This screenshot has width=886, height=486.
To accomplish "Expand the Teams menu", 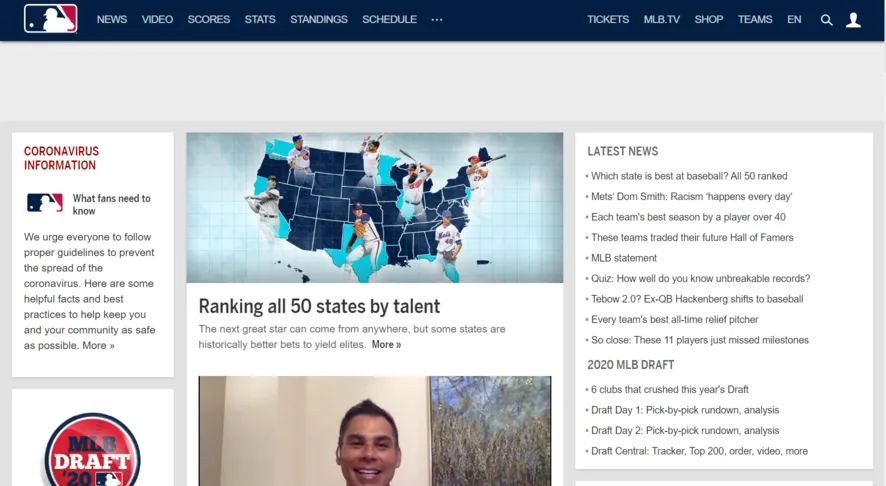I will coord(755,20).
